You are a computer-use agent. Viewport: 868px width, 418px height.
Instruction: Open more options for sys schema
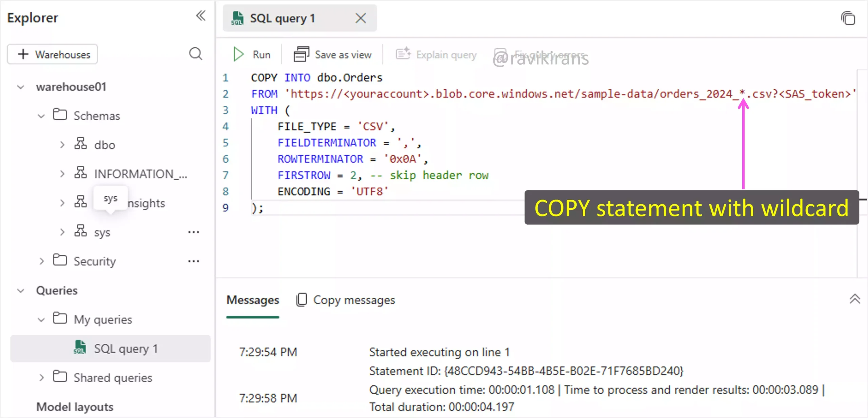pyautogui.click(x=194, y=232)
